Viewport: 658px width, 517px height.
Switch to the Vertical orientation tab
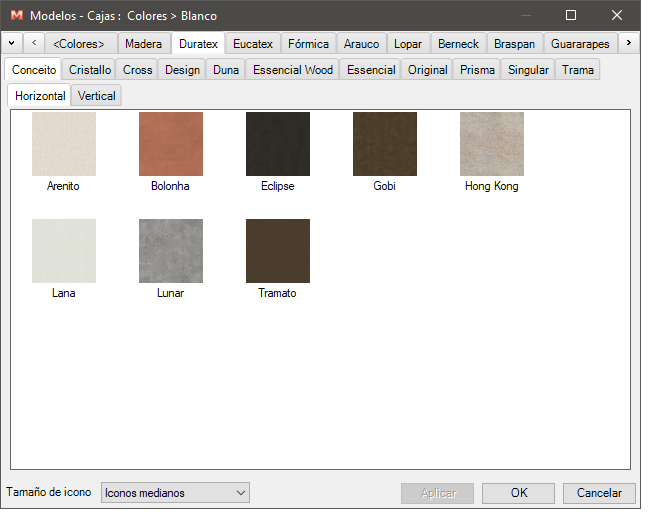point(97,96)
